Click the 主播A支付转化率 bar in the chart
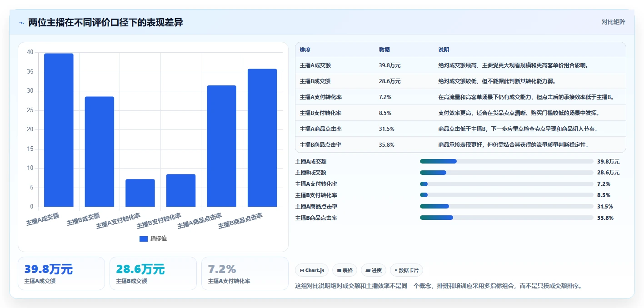The width and height of the screenshot is (644, 308). point(140,193)
